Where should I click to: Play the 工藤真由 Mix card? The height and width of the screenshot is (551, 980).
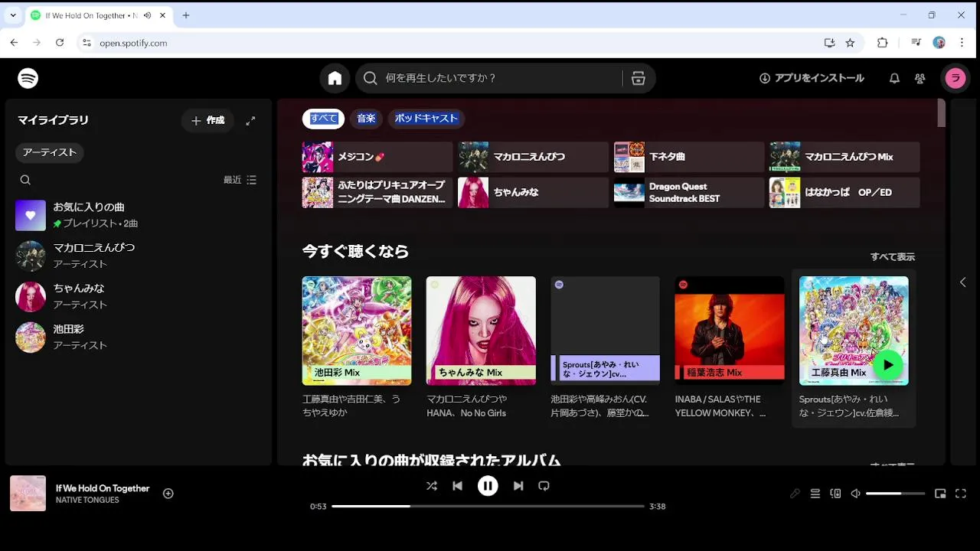888,365
